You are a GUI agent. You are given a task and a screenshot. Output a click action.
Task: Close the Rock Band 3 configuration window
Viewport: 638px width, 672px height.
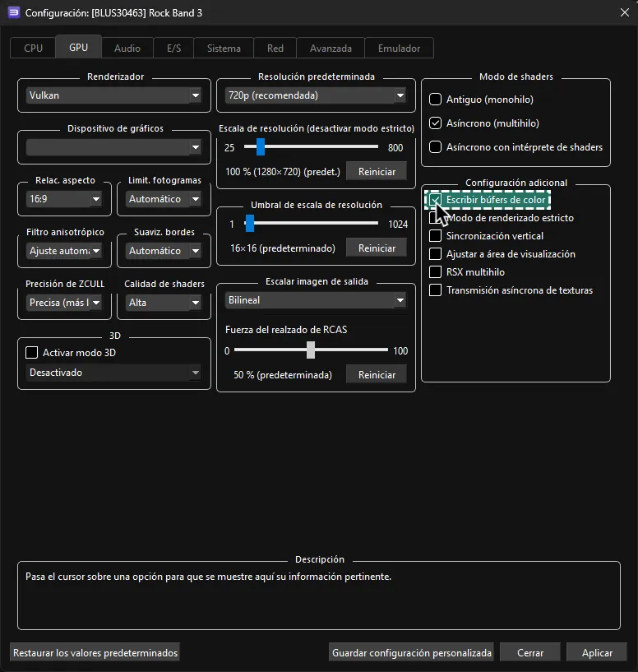click(x=624, y=12)
